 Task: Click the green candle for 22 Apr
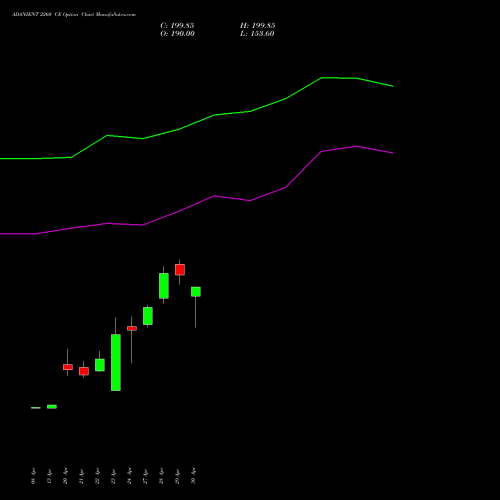click(100, 365)
